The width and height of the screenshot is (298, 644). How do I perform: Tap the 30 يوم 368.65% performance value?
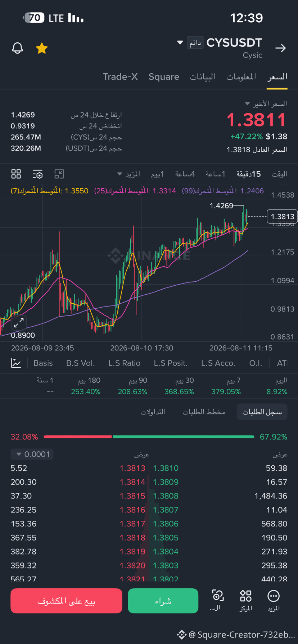pos(179,392)
